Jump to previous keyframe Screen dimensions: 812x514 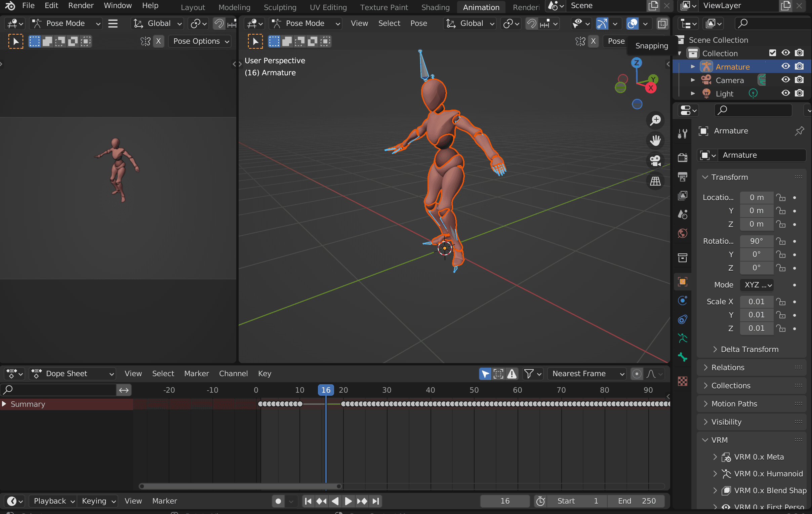click(321, 501)
